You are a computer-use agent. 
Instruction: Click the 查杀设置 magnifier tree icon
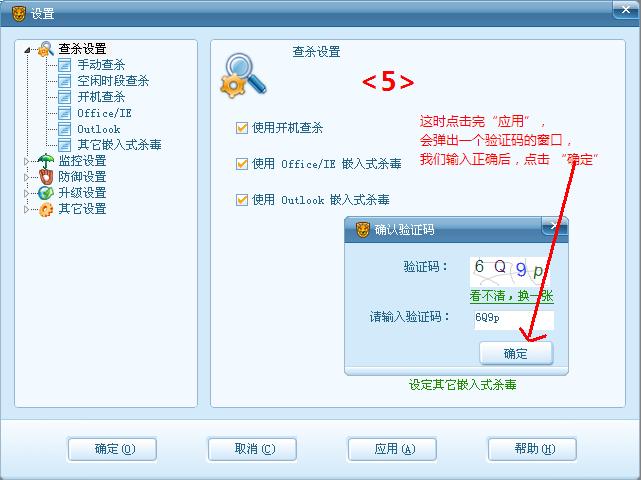click(46, 49)
